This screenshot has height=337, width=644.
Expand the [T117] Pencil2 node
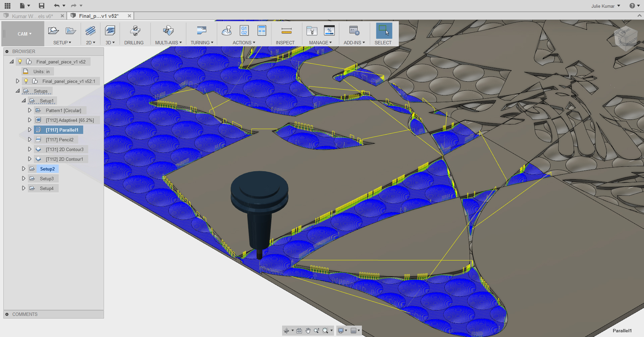click(30, 140)
